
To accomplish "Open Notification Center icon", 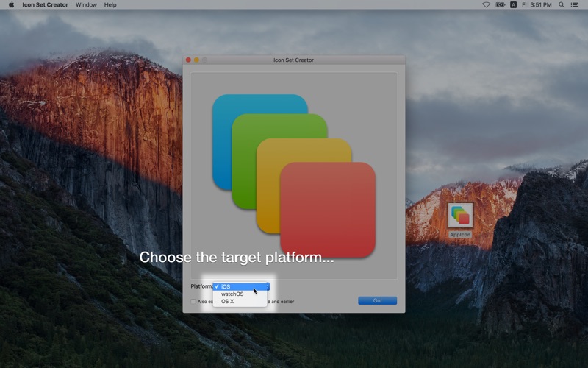I will [x=575, y=5].
